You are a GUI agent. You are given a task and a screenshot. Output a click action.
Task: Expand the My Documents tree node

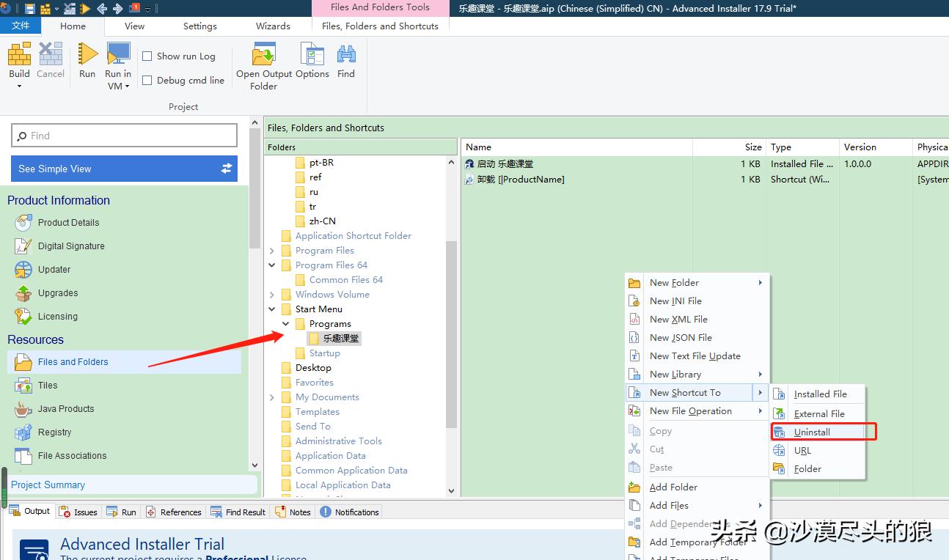[x=272, y=397]
